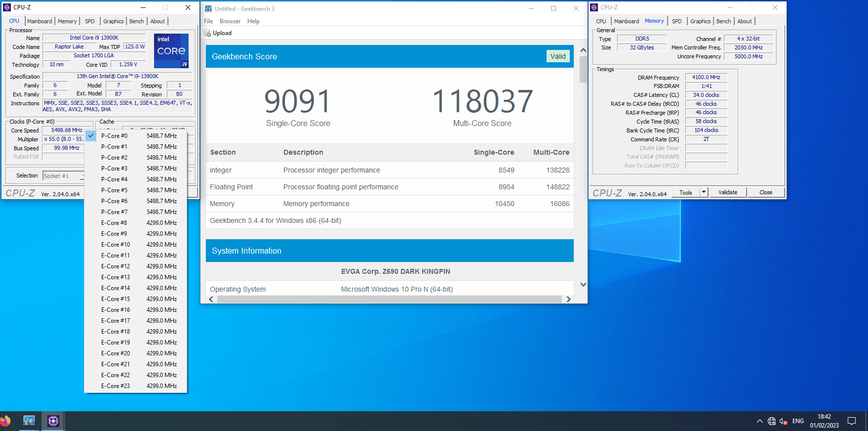
Task: Open CPU-Z taskbar icon
Action: 53,421
